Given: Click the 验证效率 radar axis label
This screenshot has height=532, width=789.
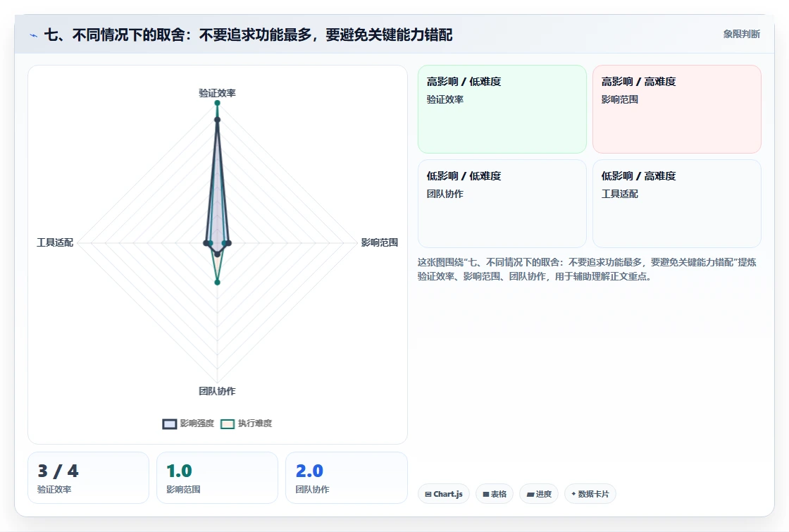Looking at the screenshot, I should click(218, 93).
